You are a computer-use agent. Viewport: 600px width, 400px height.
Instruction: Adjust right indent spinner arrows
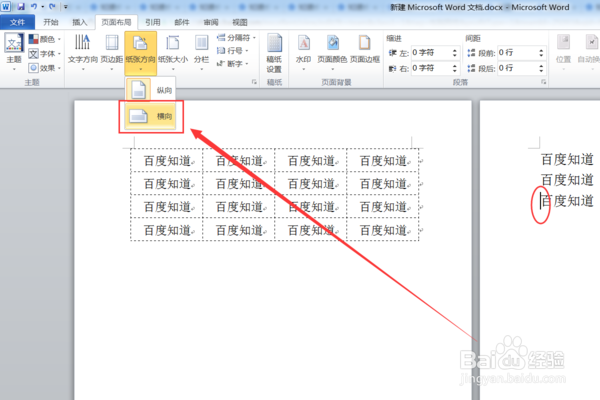(x=455, y=69)
